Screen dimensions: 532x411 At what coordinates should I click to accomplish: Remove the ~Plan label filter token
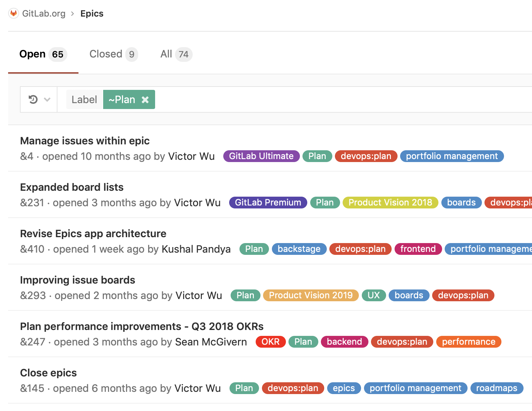145,100
